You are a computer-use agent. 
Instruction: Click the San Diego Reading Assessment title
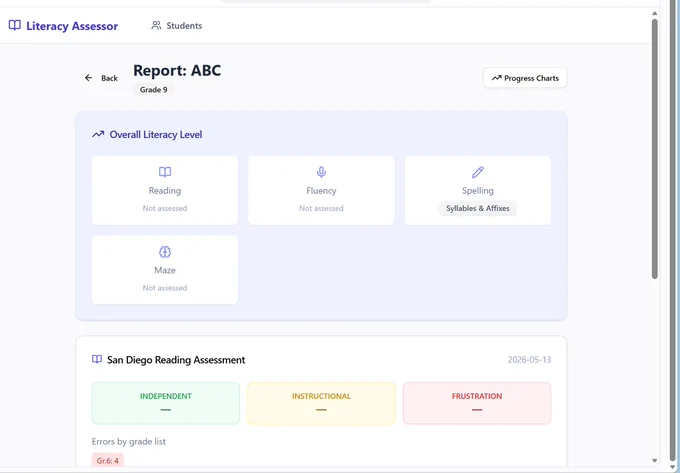[x=176, y=360]
